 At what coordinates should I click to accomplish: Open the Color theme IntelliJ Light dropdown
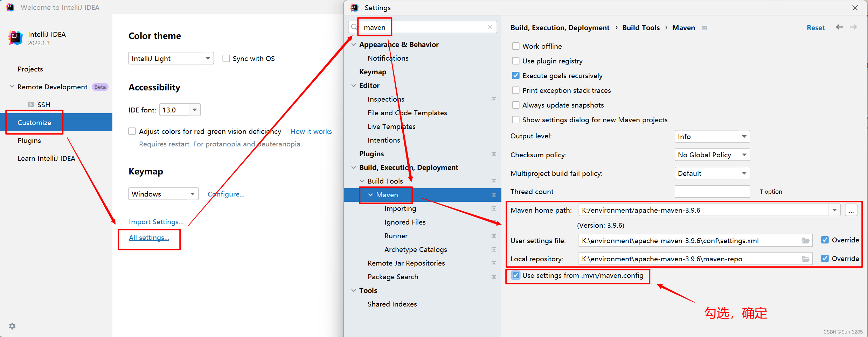(171, 58)
